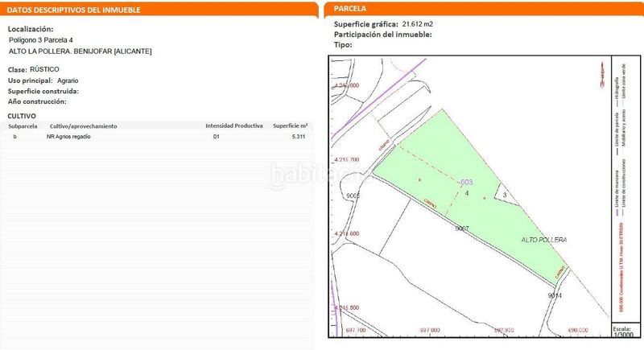This screenshot has width=644, height=350.
Task: Click the 'Localización:' label
Action: (x=31, y=29)
